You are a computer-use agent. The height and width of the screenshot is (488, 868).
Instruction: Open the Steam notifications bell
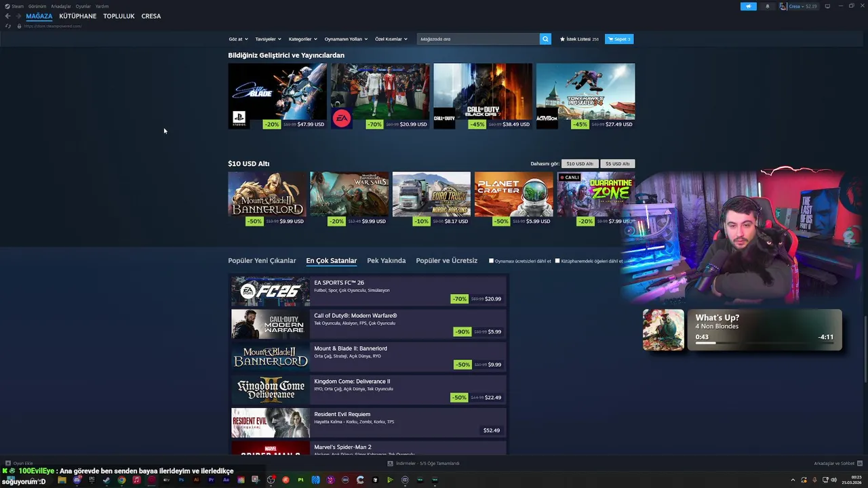768,6
